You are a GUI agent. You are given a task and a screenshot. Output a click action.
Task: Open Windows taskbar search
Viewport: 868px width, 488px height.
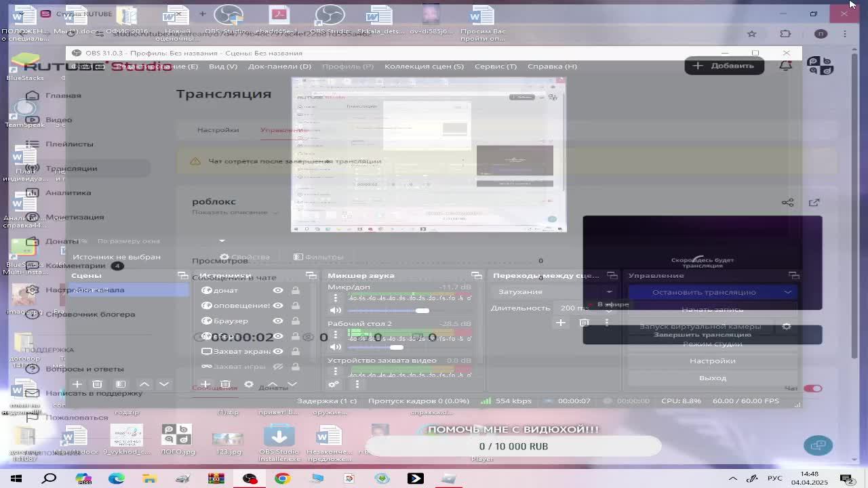50,479
